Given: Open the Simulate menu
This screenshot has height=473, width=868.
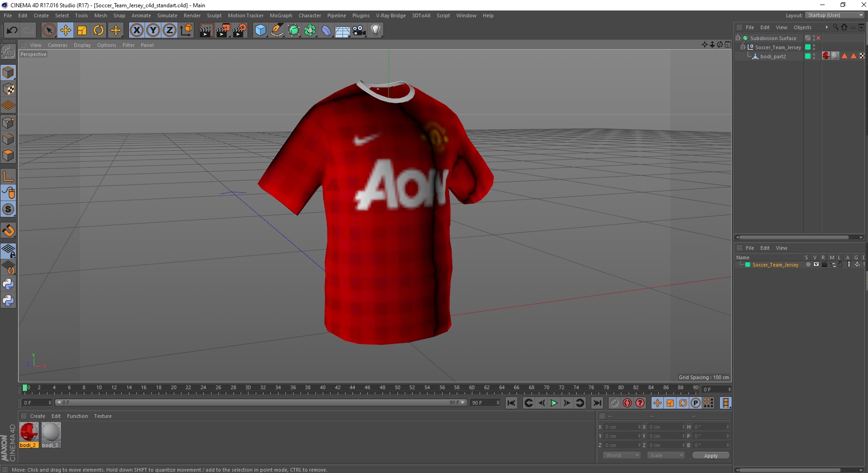Looking at the screenshot, I should click(167, 15).
